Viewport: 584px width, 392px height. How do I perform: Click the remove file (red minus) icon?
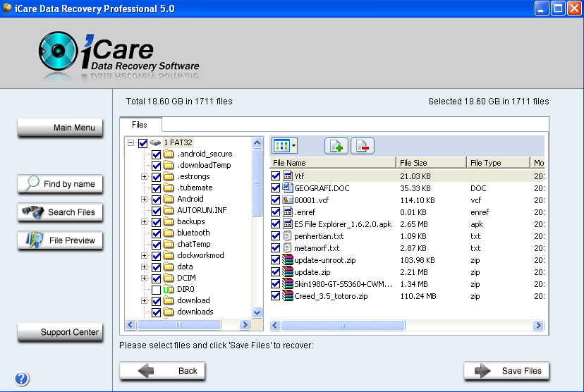pos(363,146)
